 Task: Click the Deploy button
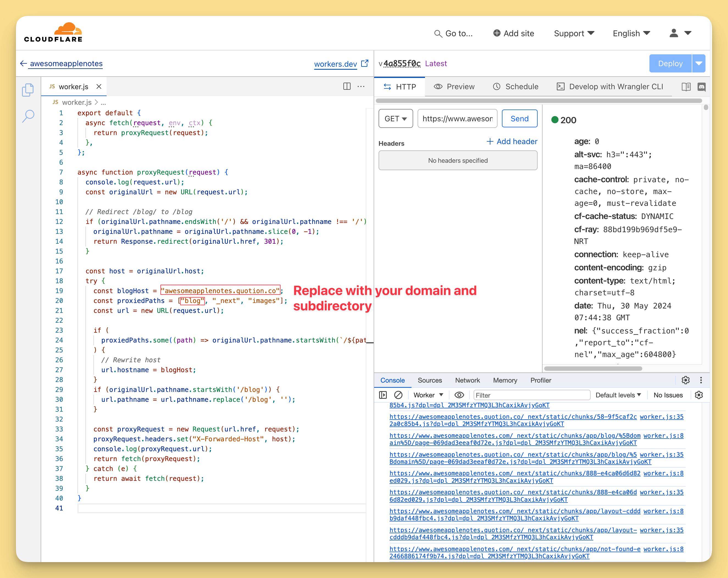(669, 63)
